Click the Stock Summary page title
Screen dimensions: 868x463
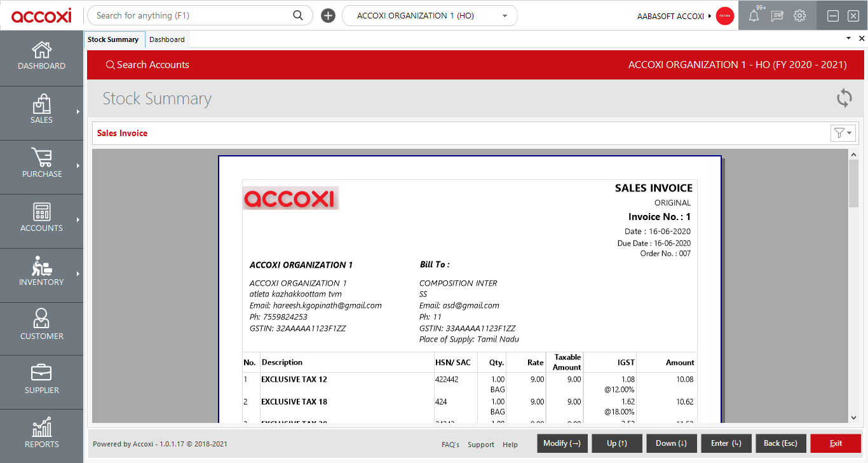157,99
